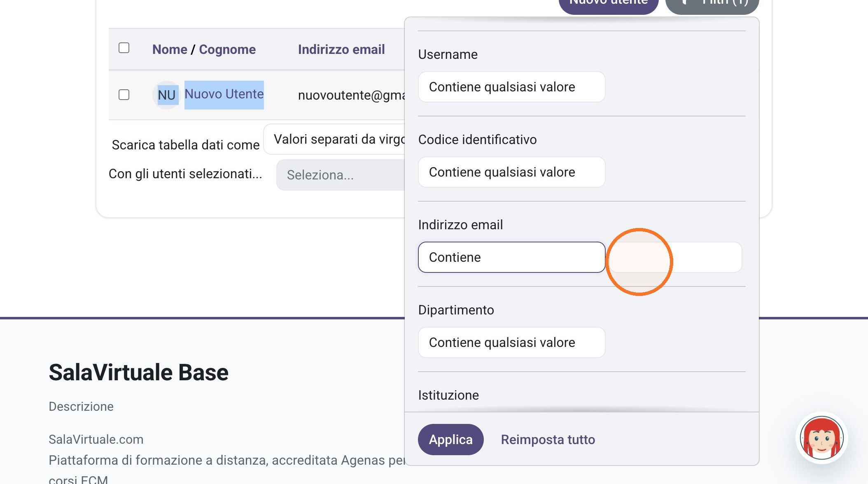
Task: Open the Nuovo Utente profile link
Action: coord(224,94)
